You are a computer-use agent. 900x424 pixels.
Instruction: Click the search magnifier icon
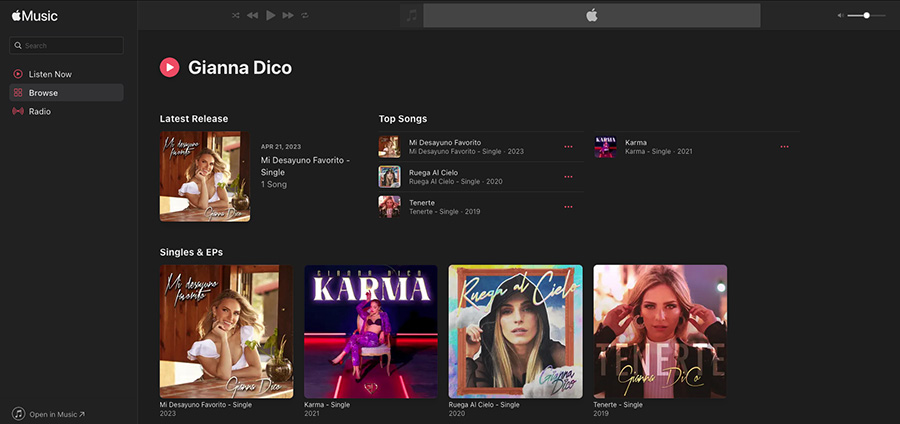click(18, 45)
